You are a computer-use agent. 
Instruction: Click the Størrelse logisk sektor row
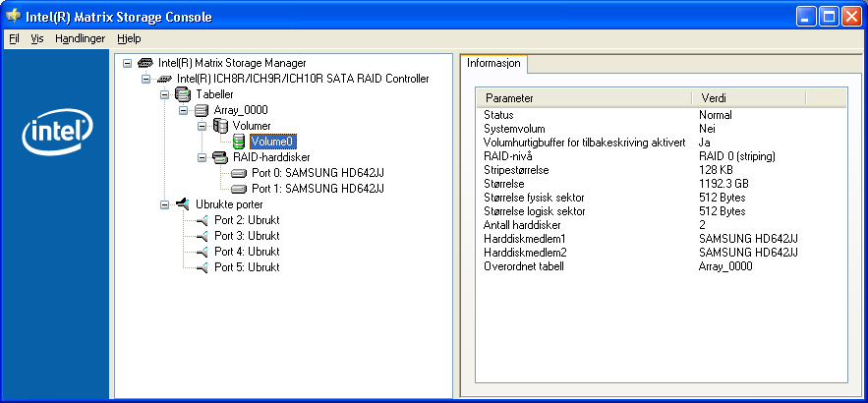coord(661,211)
